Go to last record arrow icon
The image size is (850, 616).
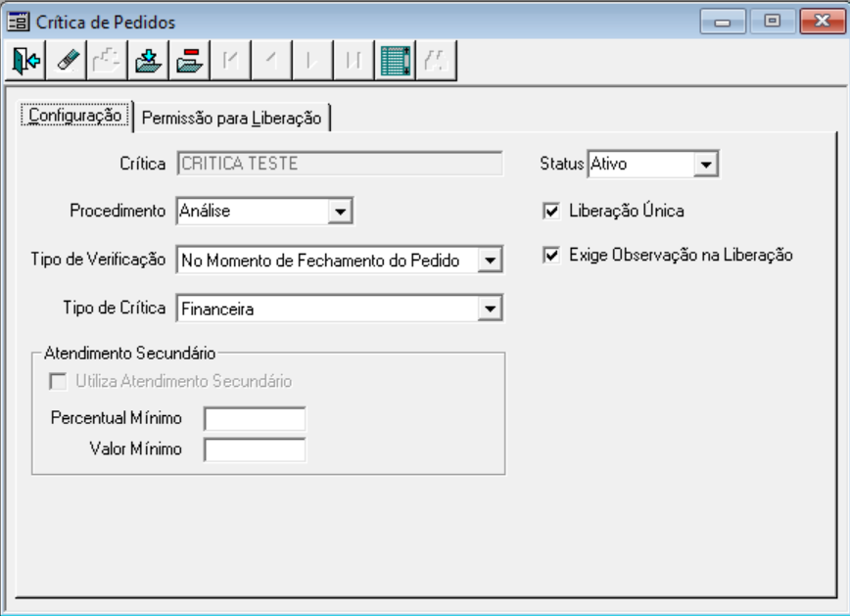(x=354, y=60)
